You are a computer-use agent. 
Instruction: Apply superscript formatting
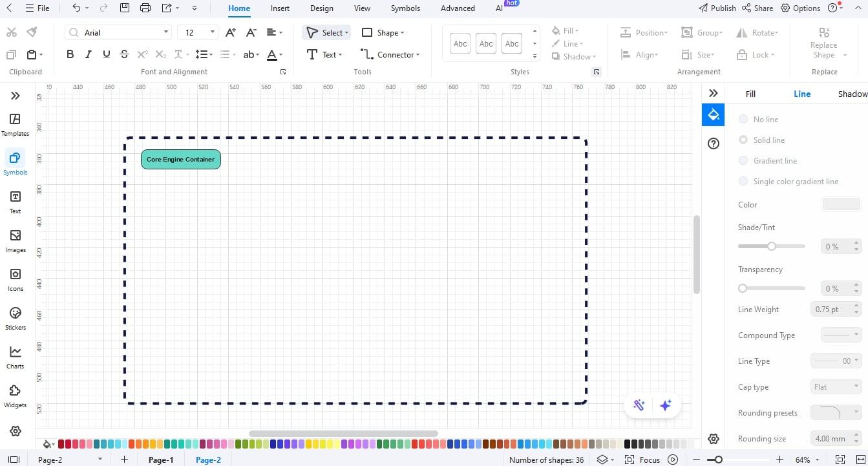(x=143, y=55)
